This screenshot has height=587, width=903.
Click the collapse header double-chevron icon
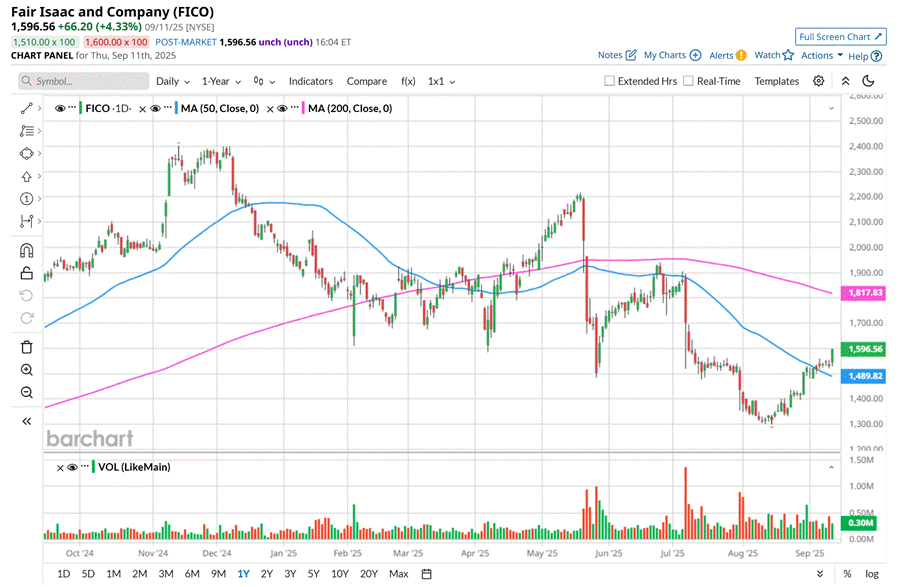[x=845, y=81]
